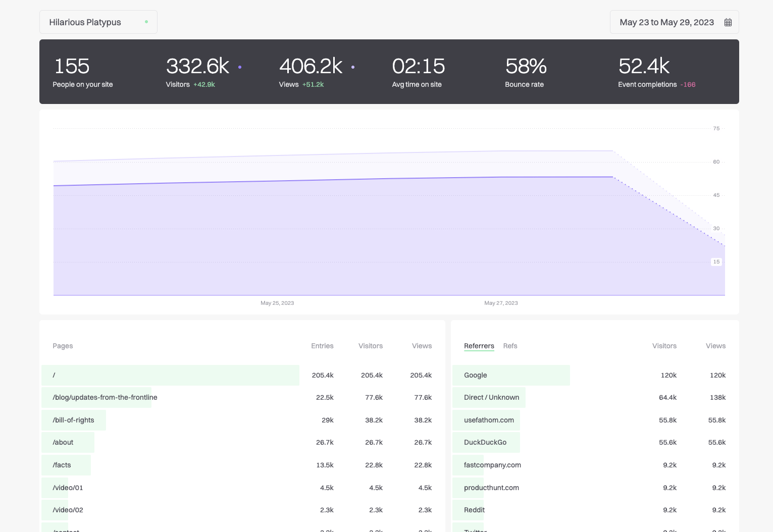Viewport: 773px width, 532px height.
Task: Open the Hilarious Platypus site selector
Action: 98,22
